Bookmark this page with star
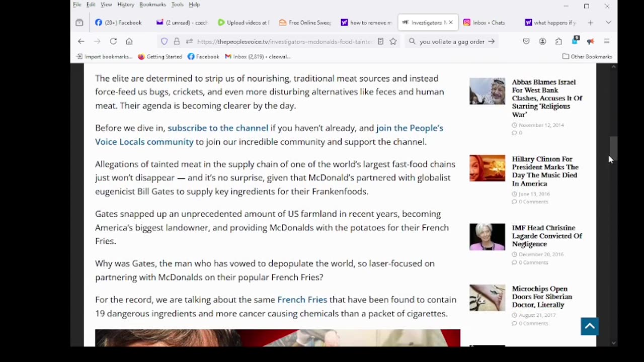This screenshot has width=644, height=362. tap(393, 41)
